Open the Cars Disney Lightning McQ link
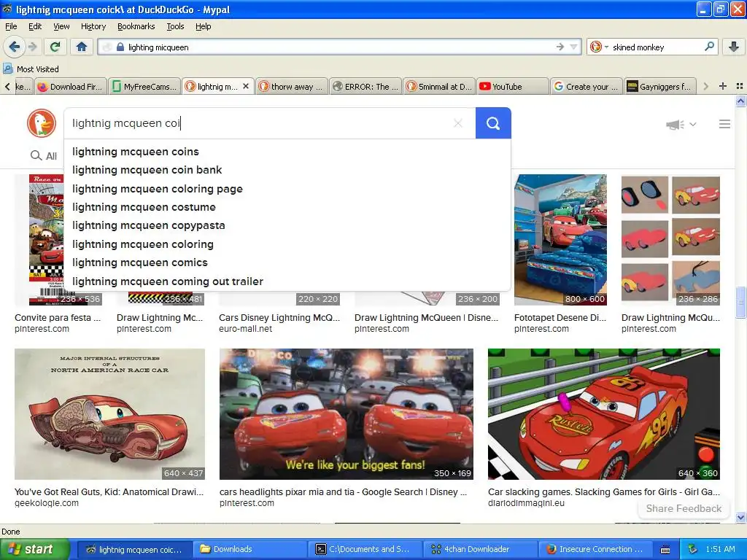 click(x=279, y=318)
